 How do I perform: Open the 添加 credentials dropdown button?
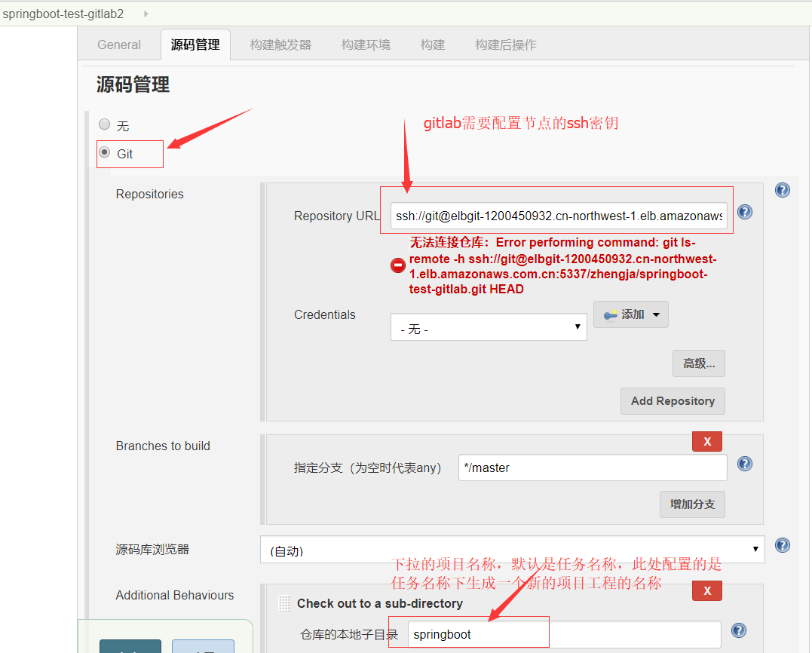click(x=631, y=314)
